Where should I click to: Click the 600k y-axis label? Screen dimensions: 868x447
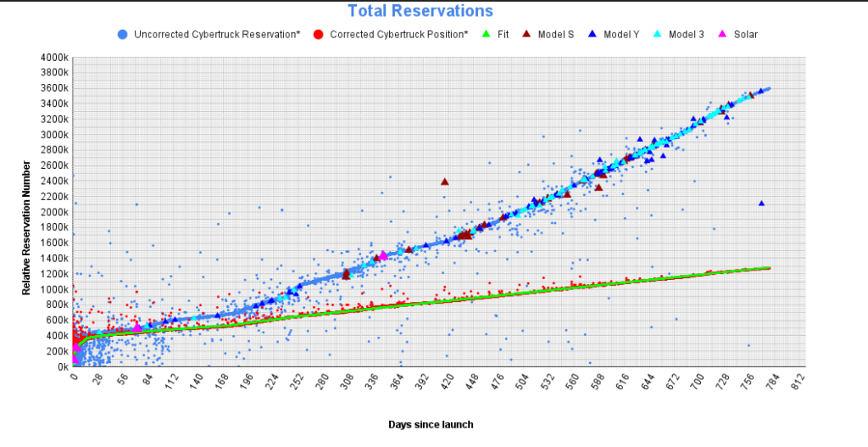(57, 320)
